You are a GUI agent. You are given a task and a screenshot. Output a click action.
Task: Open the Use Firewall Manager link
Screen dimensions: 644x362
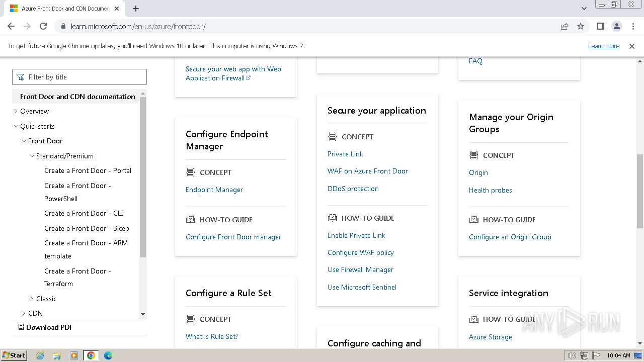pyautogui.click(x=360, y=269)
